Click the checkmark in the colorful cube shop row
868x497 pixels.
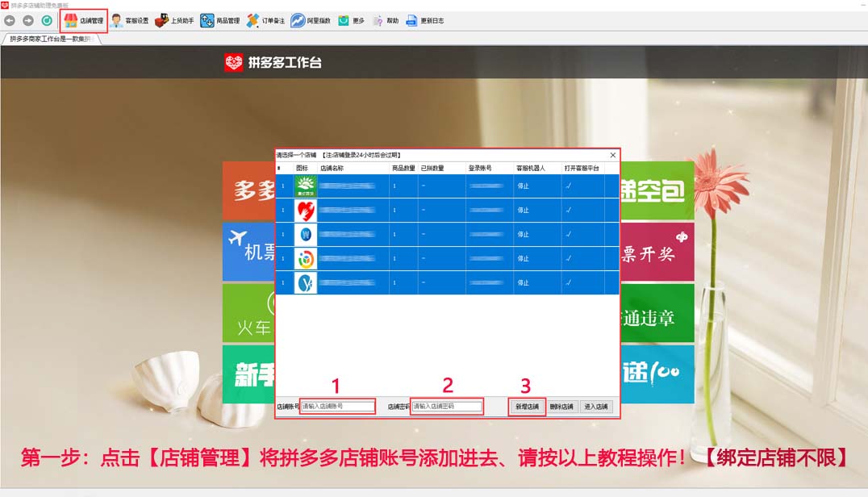point(569,258)
